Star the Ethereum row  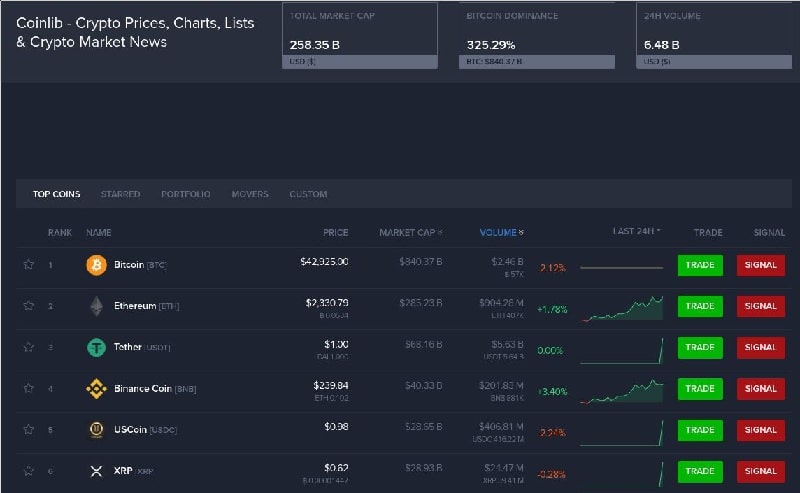point(29,306)
